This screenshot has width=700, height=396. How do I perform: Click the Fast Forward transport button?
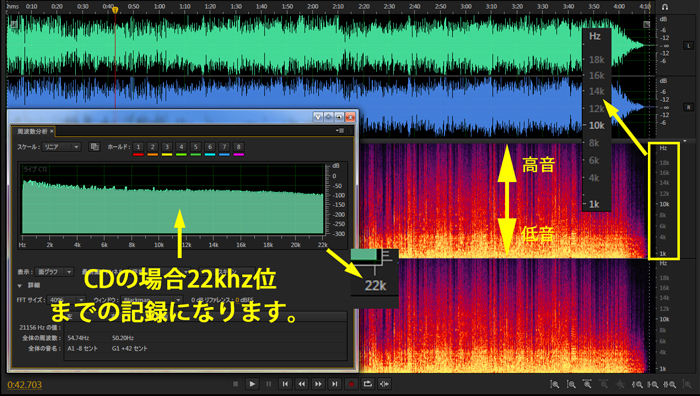point(318,383)
